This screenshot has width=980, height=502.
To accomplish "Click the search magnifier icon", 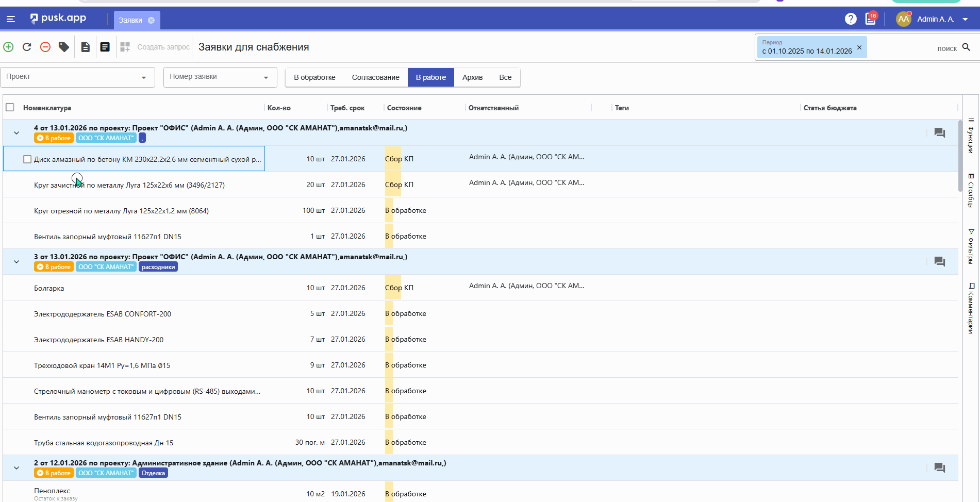I will 966,47.
